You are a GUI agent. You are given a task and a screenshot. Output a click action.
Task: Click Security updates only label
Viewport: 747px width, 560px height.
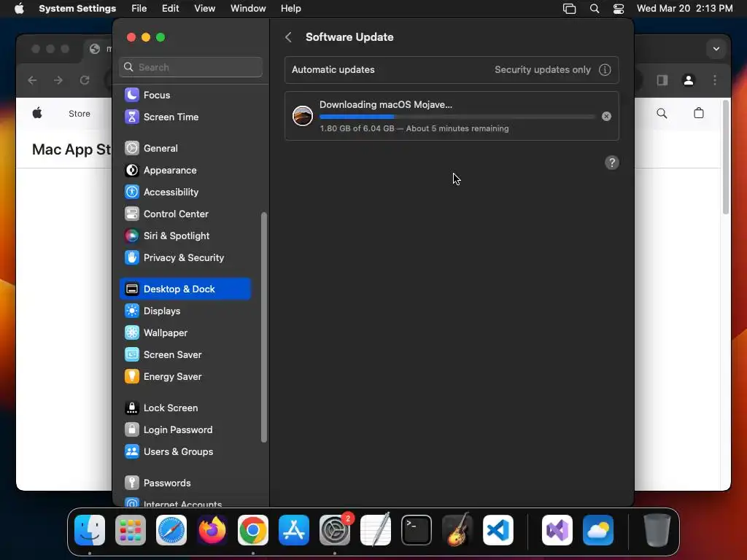pos(542,70)
